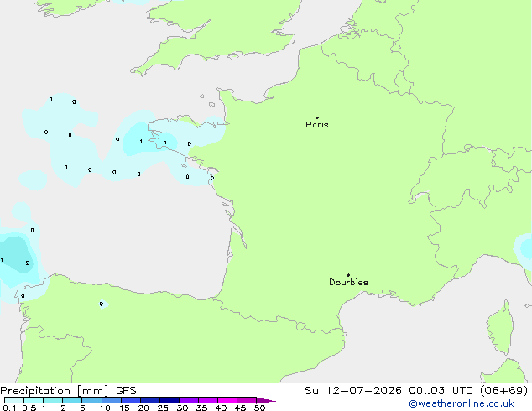Viewport: 532px width, 411px height.
Task: Click the magenta legend swatch between 45 and 50
Action: tap(247, 400)
